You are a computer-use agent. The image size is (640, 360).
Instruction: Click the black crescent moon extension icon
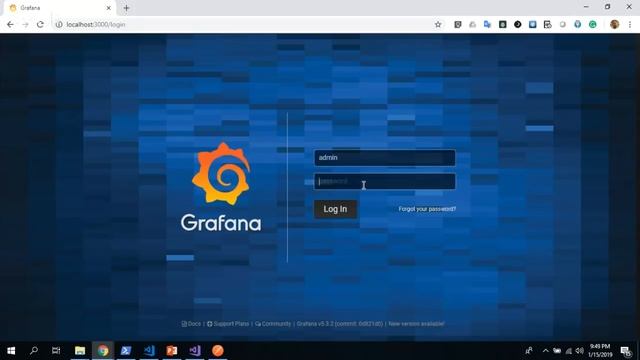click(518, 24)
